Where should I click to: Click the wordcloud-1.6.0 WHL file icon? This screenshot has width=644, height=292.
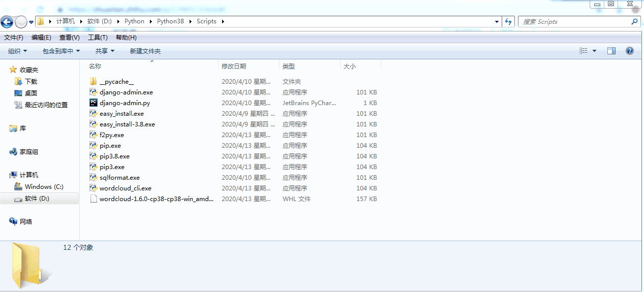click(94, 199)
